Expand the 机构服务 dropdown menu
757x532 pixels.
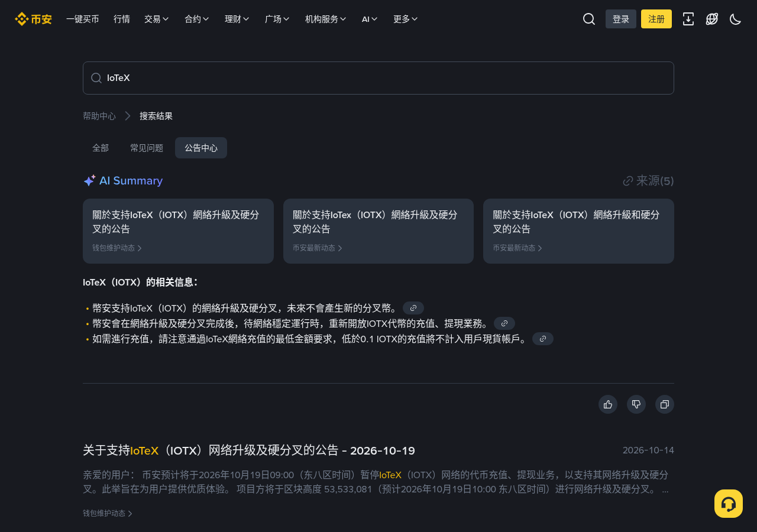point(326,19)
